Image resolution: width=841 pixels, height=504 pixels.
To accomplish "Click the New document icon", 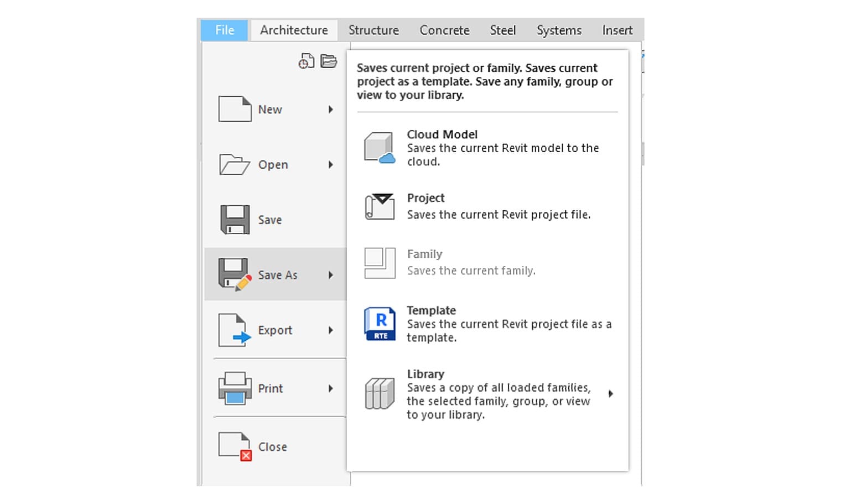I will coord(235,109).
